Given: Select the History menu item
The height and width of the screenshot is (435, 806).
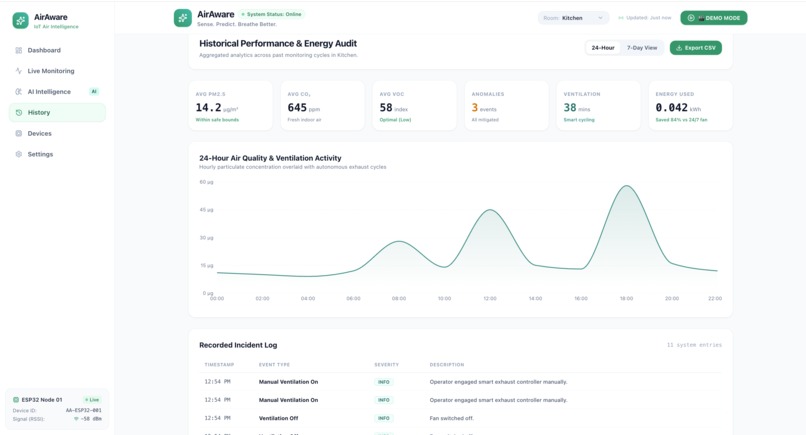Looking at the screenshot, I should (x=57, y=113).
